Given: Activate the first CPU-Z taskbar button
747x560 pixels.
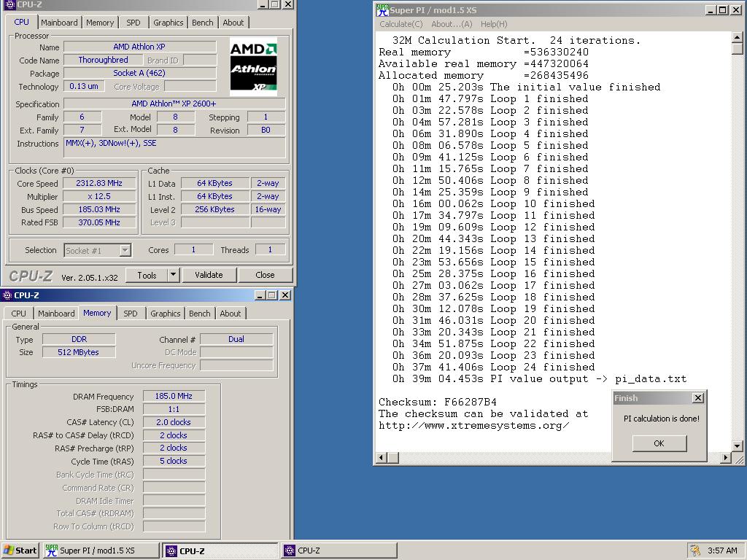Looking at the screenshot, I should coord(220,551).
